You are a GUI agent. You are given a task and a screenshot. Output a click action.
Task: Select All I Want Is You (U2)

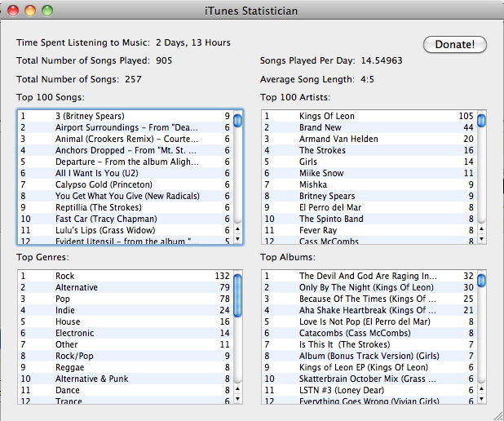click(126, 173)
